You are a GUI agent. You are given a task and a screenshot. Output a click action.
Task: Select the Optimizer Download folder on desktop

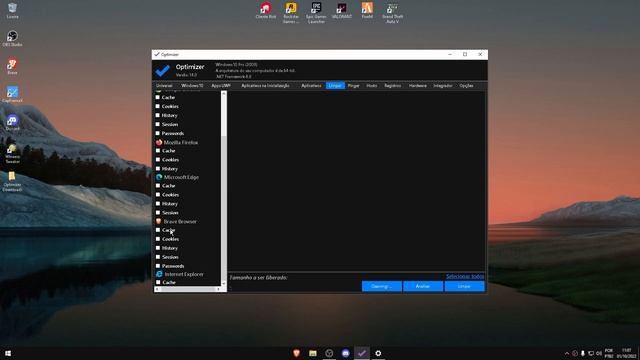[x=12, y=182]
